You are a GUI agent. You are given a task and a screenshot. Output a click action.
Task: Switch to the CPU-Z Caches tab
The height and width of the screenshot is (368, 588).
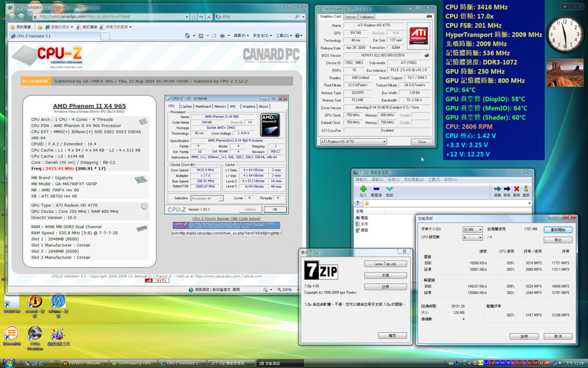[x=187, y=106]
